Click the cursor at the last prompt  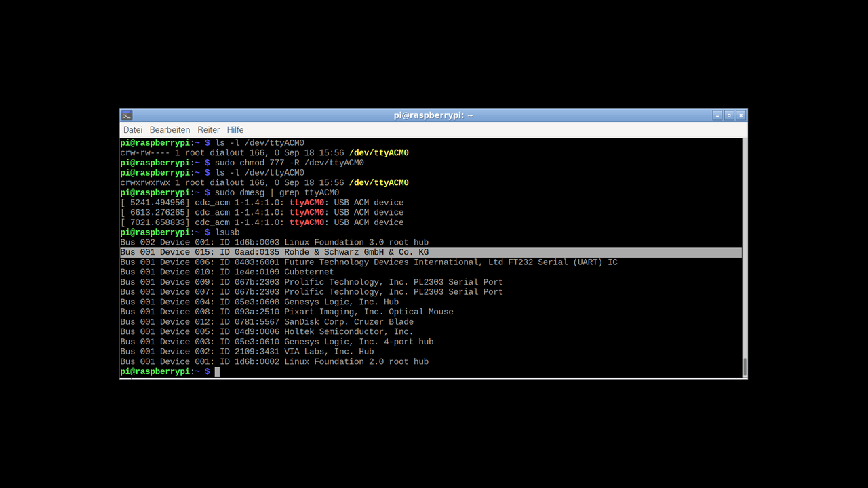(x=217, y=371)
